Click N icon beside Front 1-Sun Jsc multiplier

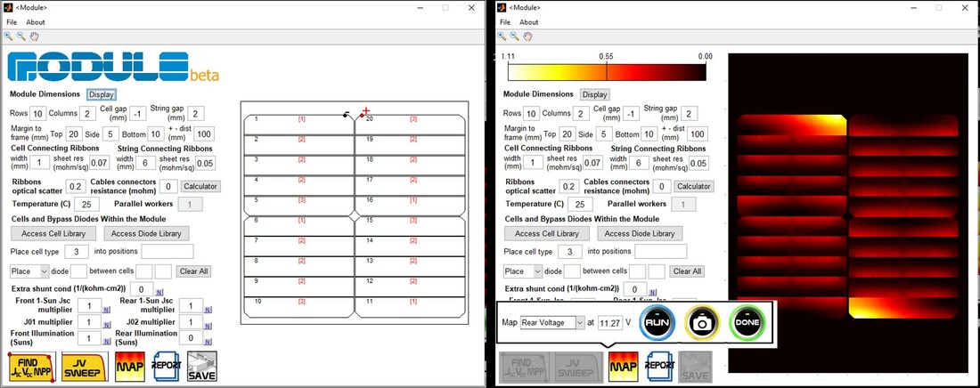click(x=108, y=309)
